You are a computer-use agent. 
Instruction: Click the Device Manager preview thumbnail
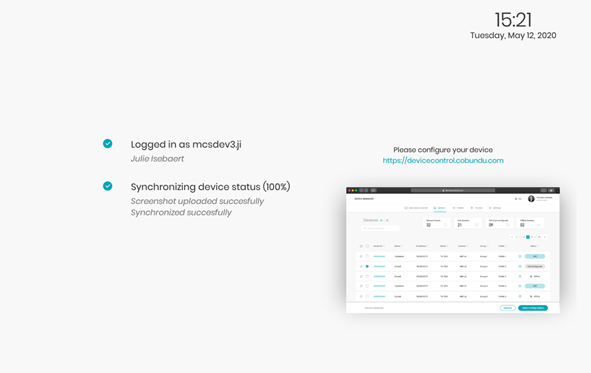point(453,250)
